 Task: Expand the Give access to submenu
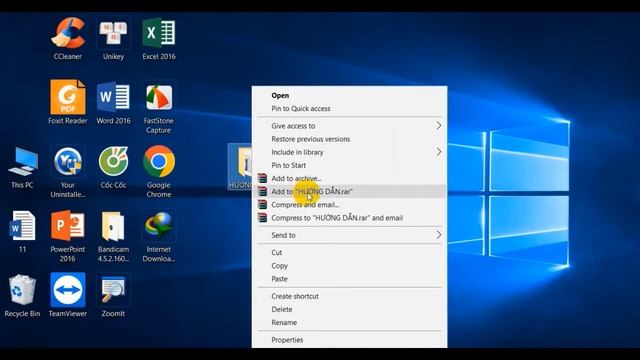tap(349, 126)
